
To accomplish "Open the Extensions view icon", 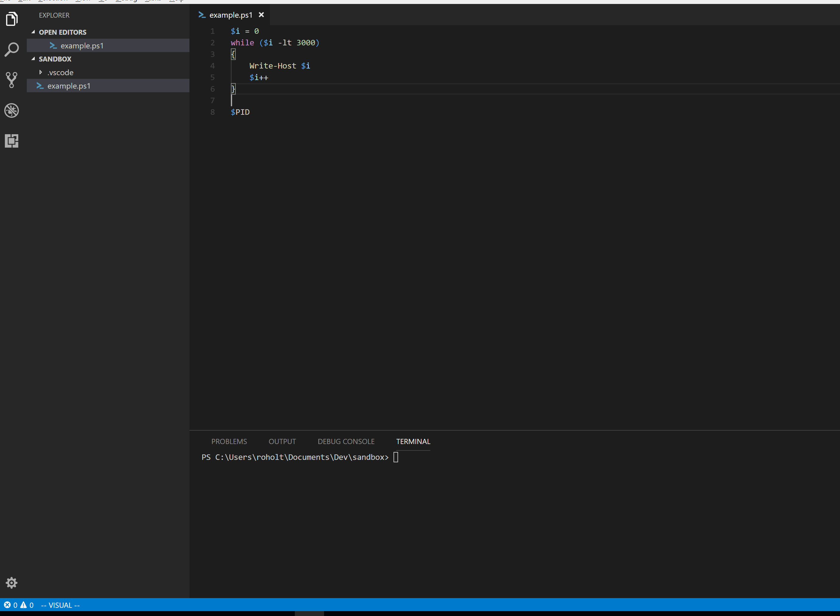I will pyautogui.click(x=12, y=141).
